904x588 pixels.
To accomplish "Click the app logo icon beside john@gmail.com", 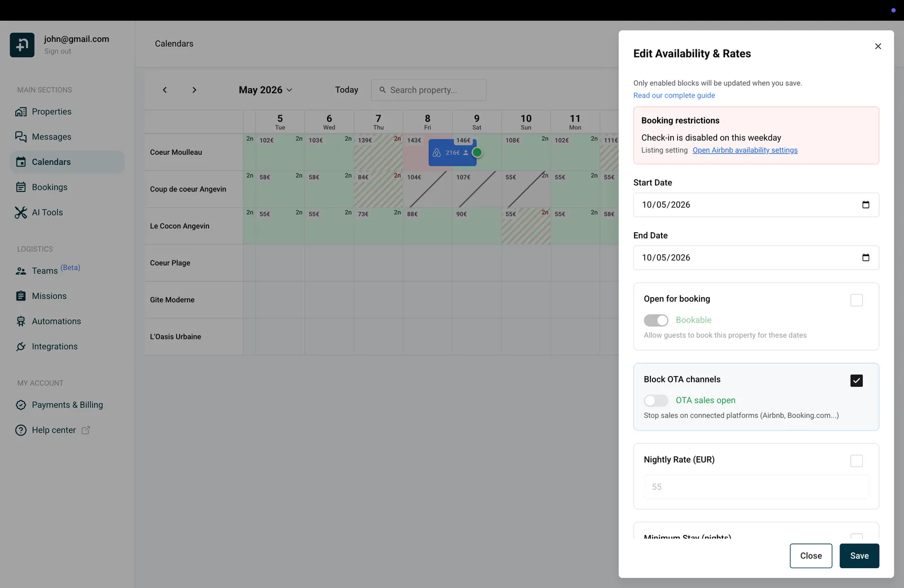I will click(x=22, y=45).
